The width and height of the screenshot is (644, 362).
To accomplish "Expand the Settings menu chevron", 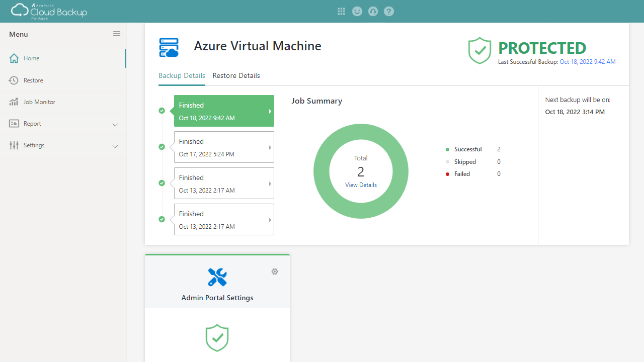I will tap(115, 146).
